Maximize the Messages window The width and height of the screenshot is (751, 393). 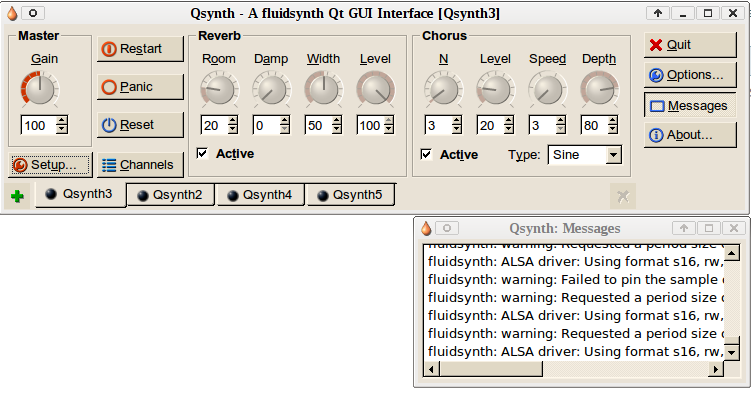[709, 228]
